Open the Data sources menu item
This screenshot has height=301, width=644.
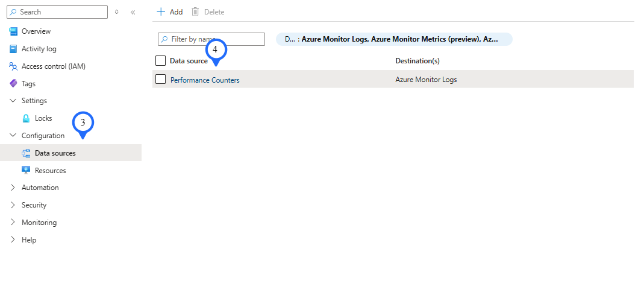pos(55,153)
